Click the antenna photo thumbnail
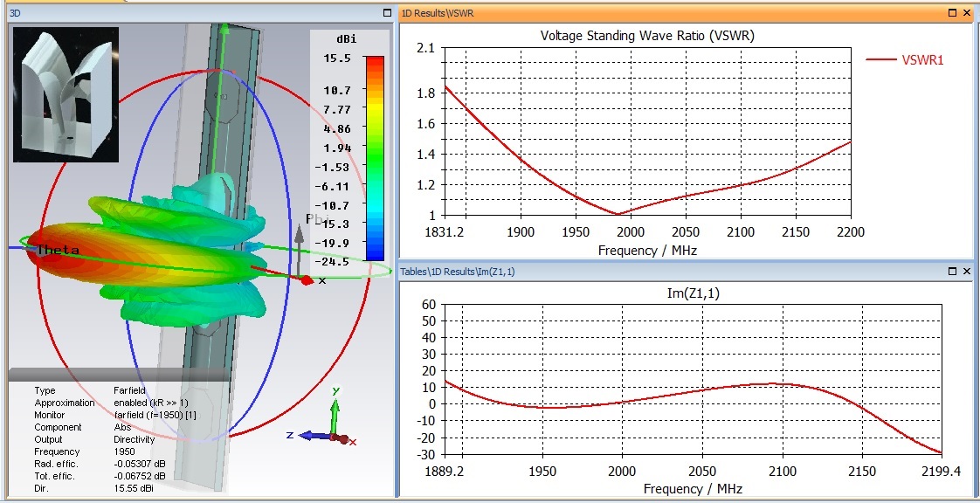The width and height of the screenshot is (980, 503). (x=66, y=94)
